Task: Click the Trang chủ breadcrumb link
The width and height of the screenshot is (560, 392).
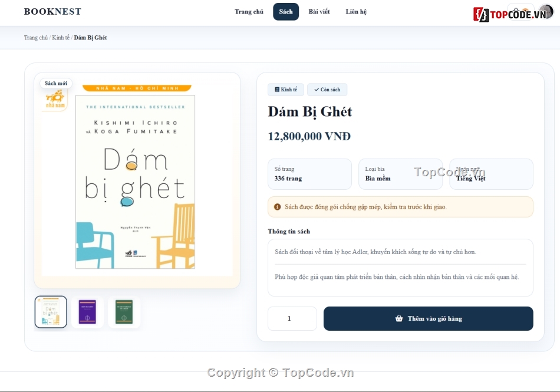Action: coord(36,38)
